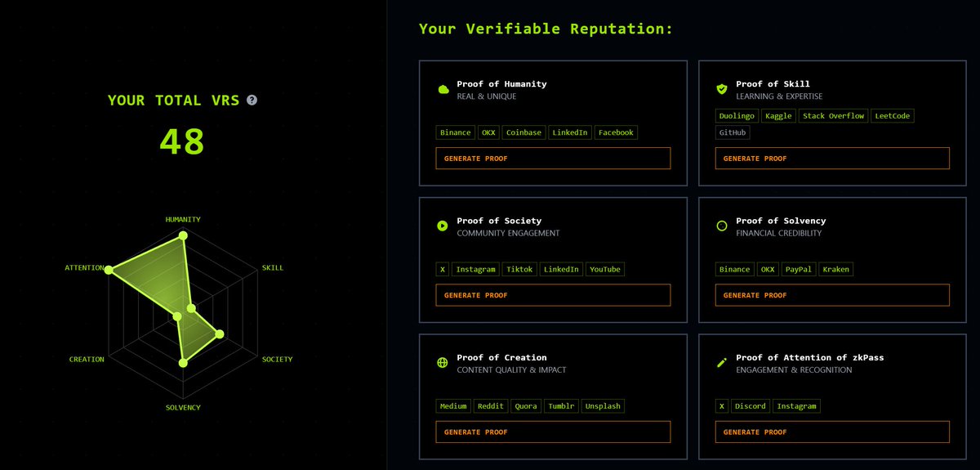
Task: Select the Reddit tag
Action: [491, 405]
